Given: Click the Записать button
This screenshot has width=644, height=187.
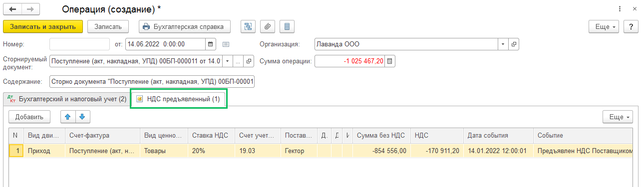Looking at the screenshot, I should coord(108,26).
